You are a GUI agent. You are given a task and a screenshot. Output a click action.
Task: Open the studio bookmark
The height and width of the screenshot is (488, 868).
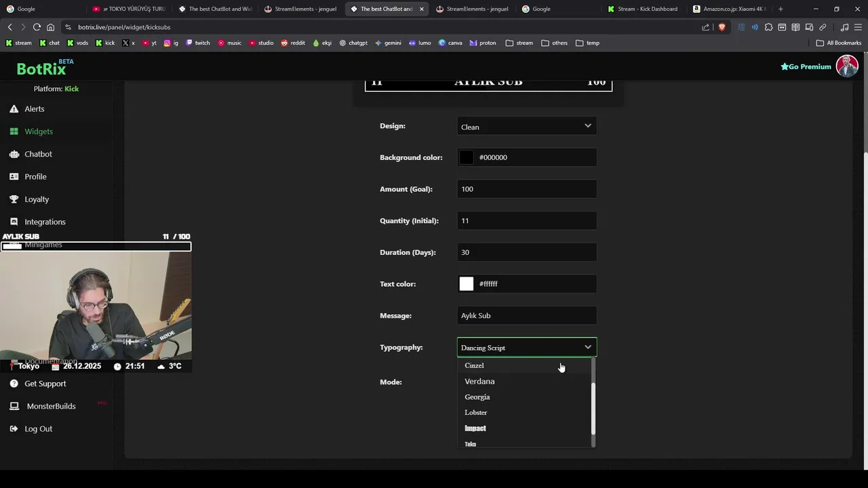point(261,43)
